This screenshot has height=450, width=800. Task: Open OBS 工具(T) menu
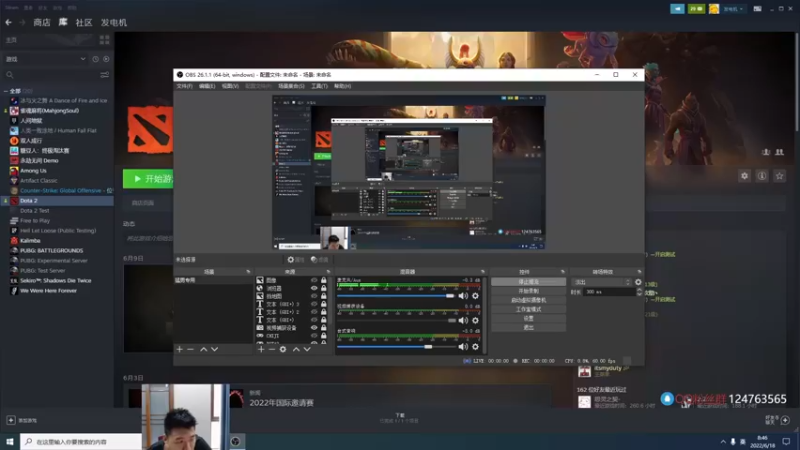(x=319, y=86)
